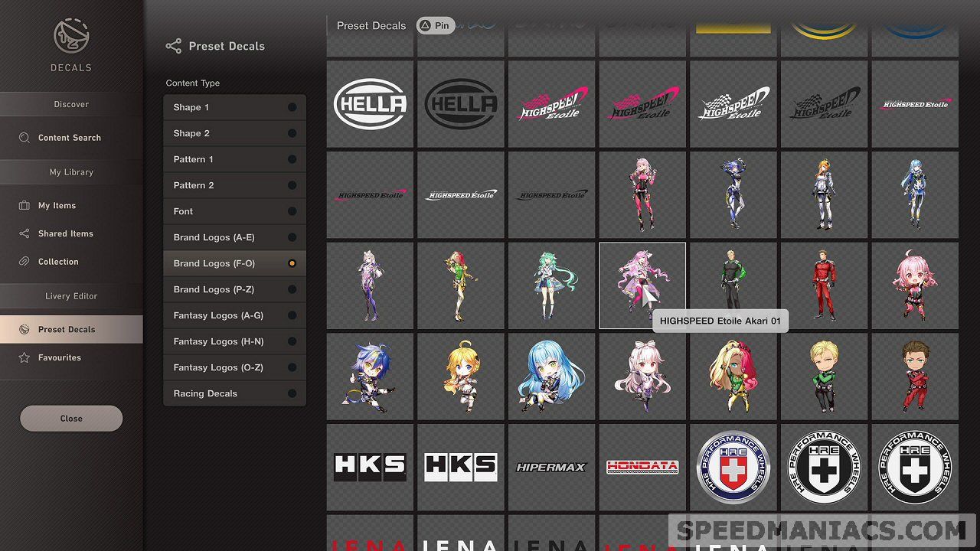Click the Decals logo at top left
Screen dimensions: 980x551
point(71,37)
